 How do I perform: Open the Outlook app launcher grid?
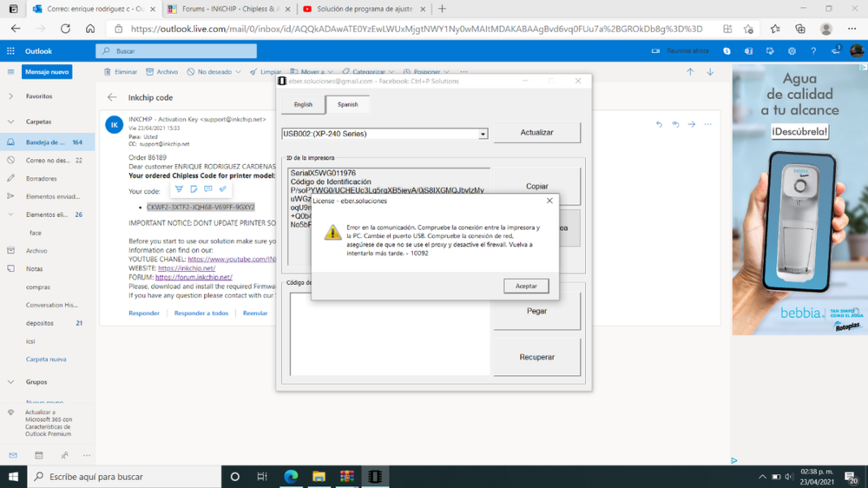pos(10,51)
